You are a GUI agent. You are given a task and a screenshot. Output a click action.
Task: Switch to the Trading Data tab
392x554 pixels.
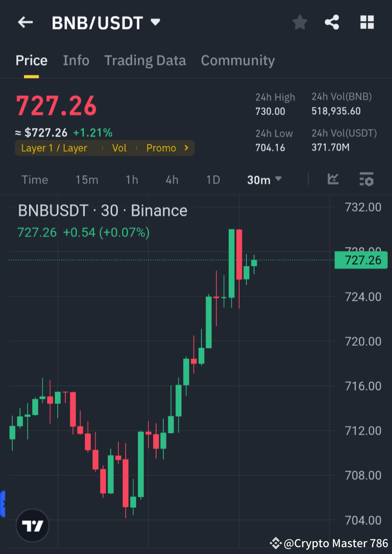(145, 60)
